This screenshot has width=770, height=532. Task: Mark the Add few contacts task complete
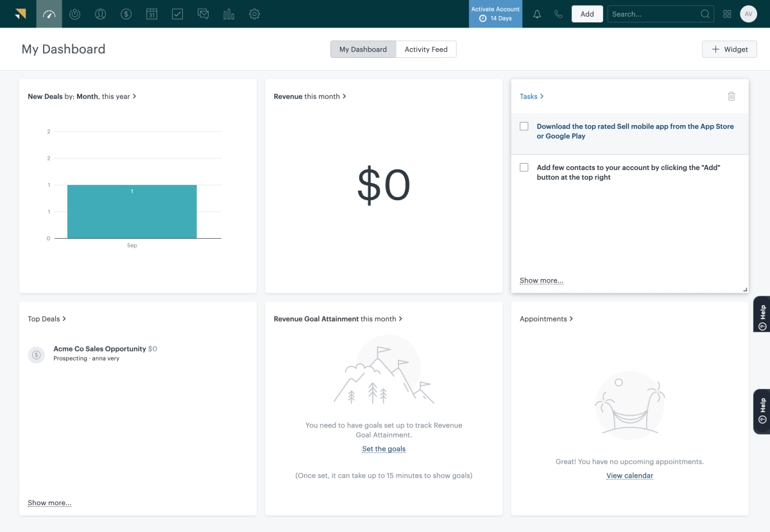524,167
